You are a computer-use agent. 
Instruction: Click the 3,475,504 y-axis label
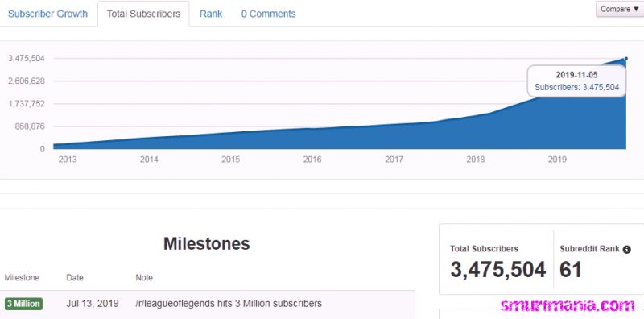tap(27, 58)
